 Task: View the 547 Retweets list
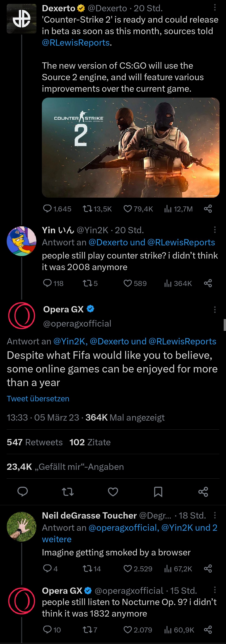click(35, 442)
